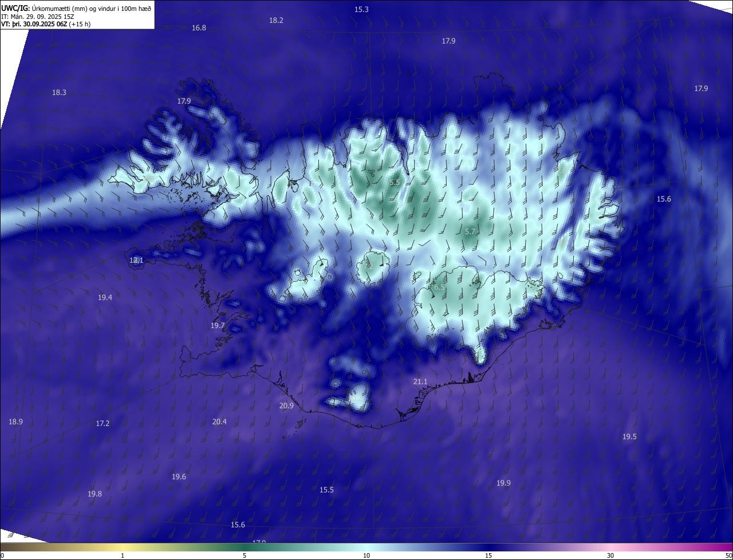Select the 18.3 value label

click(x=59, y=92)
